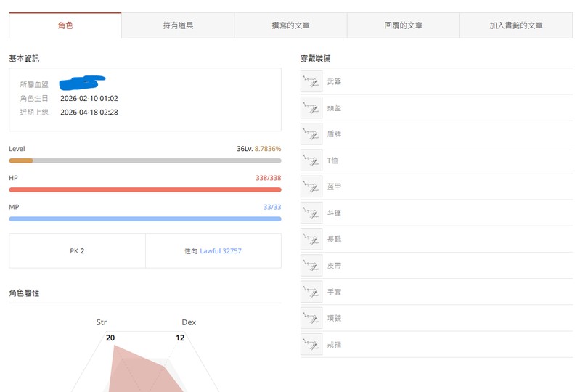Open the 加入書籤的文章 tab
The image size is (580, 392).
pyautogui.click(x=515, y=25)
